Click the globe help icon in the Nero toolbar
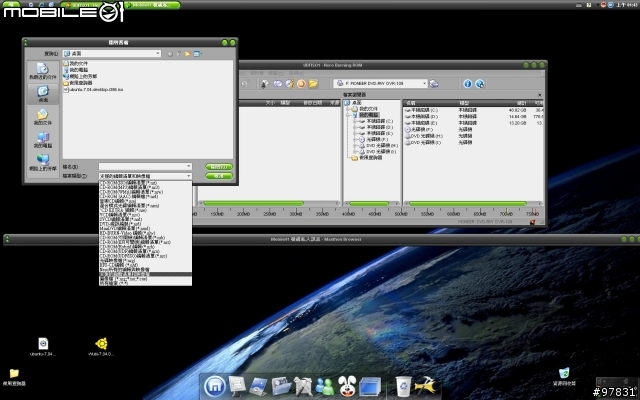The width and height of the screenshot is (640, 400). (480, 84)
